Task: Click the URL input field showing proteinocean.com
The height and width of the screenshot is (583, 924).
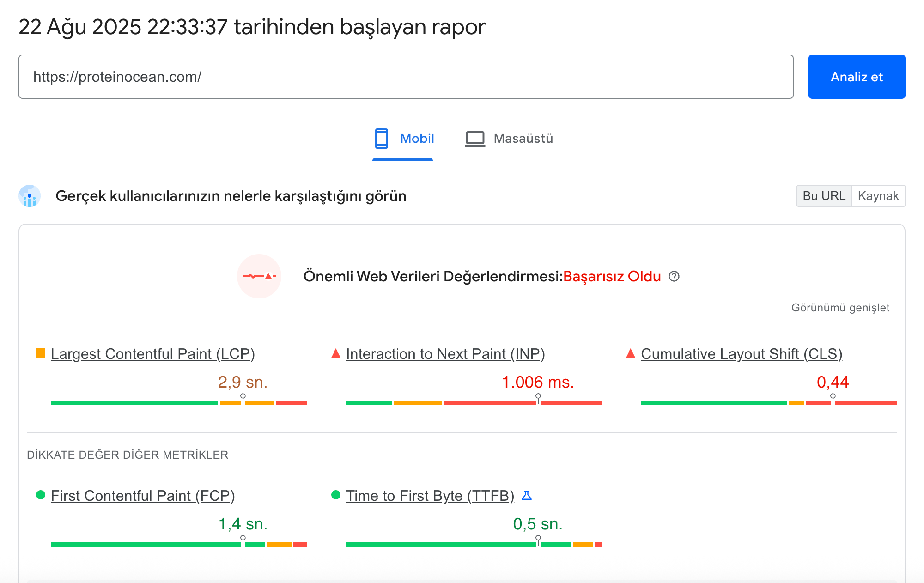Action: 405,76
